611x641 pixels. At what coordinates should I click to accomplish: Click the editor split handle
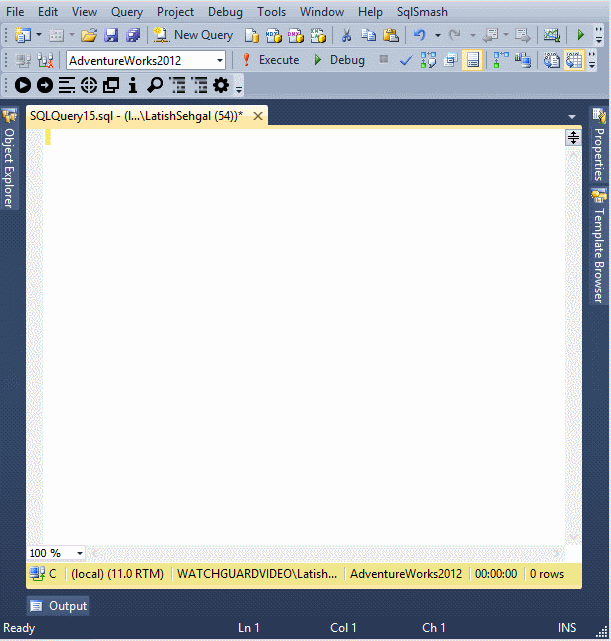click(573, 137)
